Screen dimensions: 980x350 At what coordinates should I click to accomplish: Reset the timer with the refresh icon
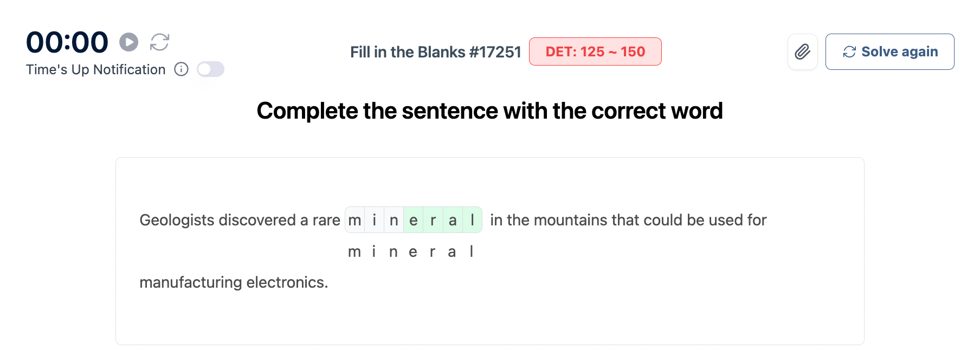[x=159, y=42]
